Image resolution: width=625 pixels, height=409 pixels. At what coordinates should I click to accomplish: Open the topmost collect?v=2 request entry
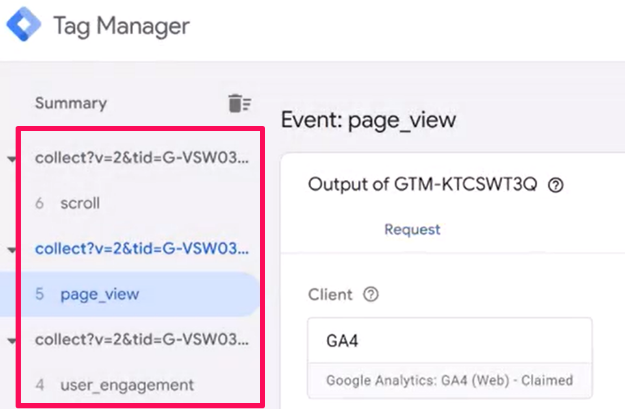click(142, 158)
